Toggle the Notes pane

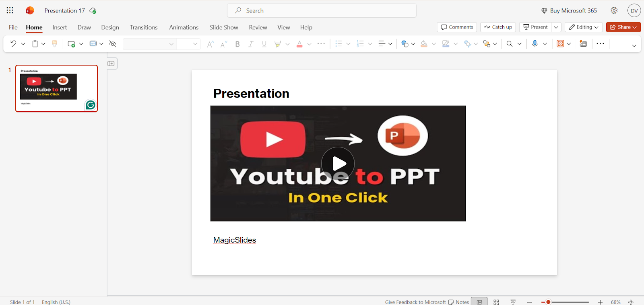pyautogui.click(x=459, y=302)
